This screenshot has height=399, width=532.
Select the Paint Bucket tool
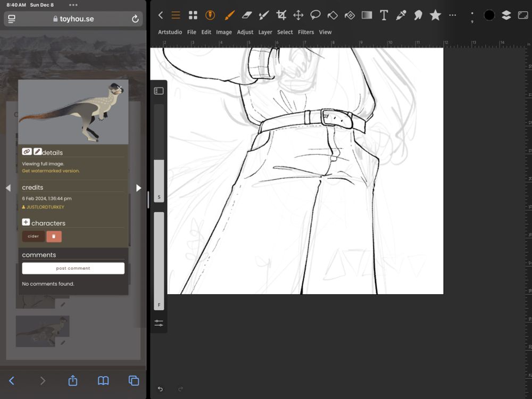click(x=332, y=15)
